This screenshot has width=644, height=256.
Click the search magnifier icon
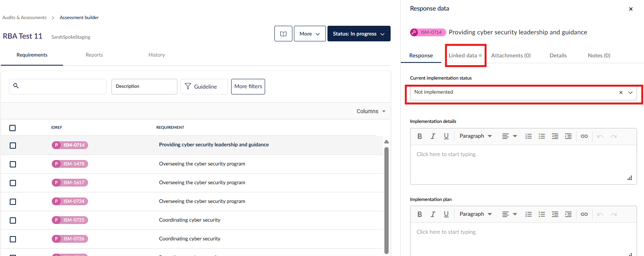click(x=16, y=85)
